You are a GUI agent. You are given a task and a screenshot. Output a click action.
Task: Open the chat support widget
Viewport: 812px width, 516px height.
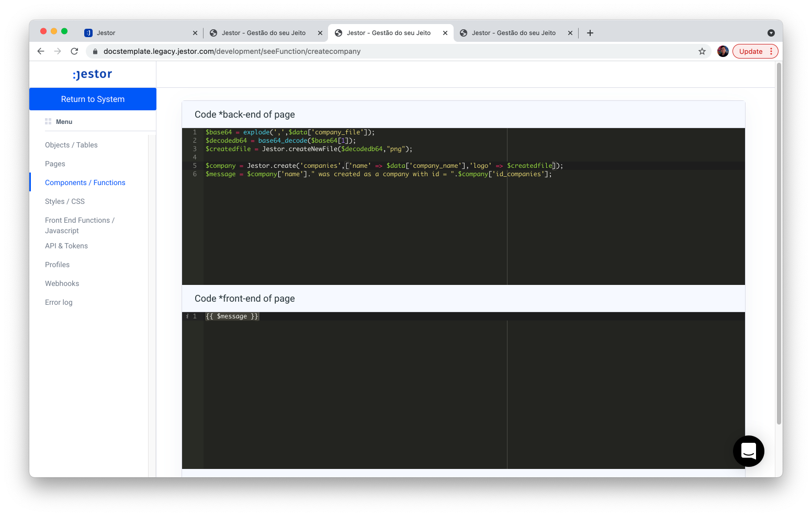click(749, 451)
